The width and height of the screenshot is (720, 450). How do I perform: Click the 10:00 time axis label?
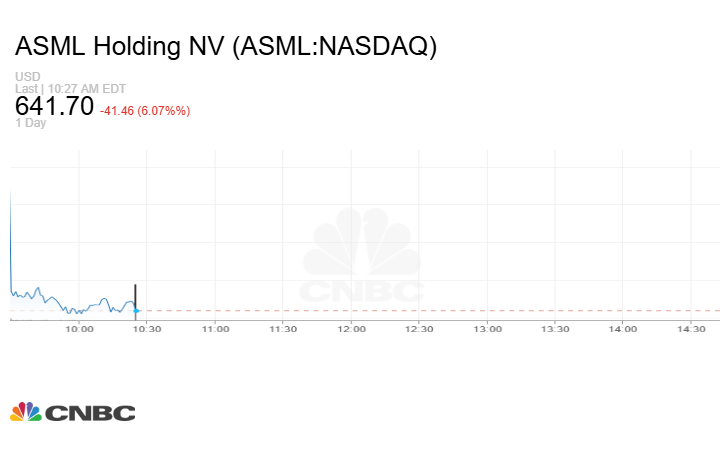pos(79,328)
